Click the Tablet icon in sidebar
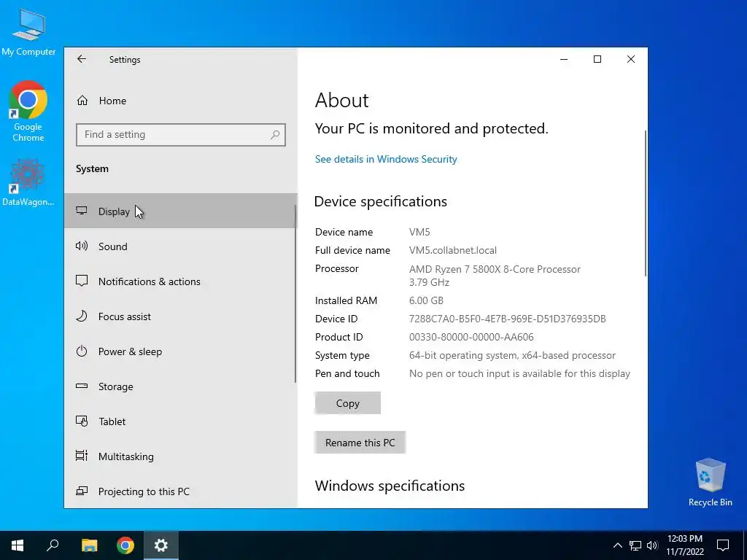 click(x=82, y=421)
